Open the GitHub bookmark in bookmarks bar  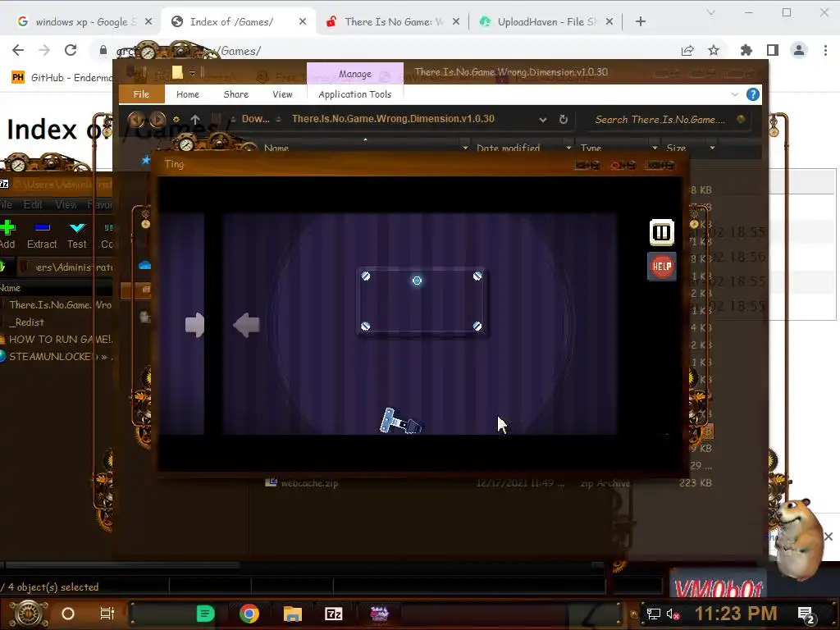point(62,78)
